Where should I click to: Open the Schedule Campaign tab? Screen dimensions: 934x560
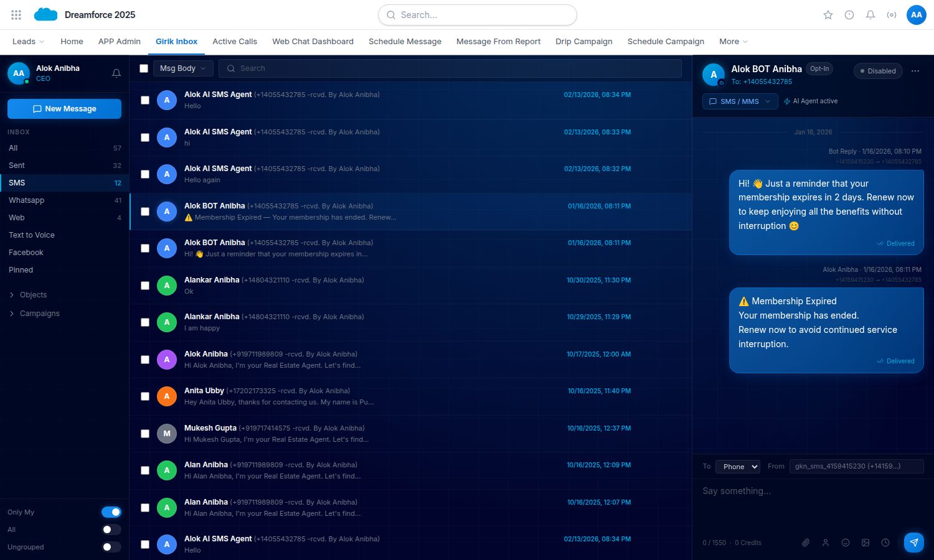[x=666, y=42]
